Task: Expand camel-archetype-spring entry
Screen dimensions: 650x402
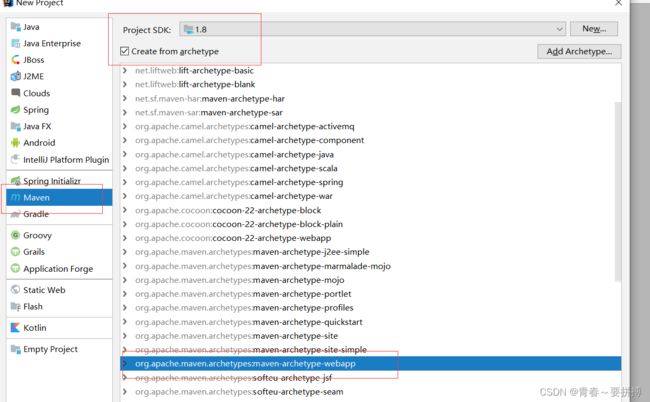Action: click(125, 182)
